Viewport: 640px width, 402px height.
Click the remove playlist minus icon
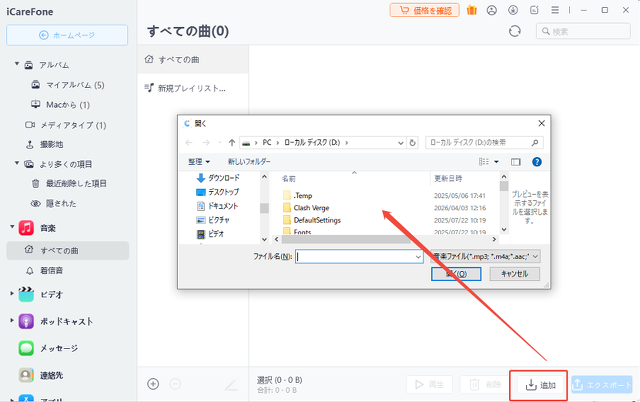coord(175,384)
